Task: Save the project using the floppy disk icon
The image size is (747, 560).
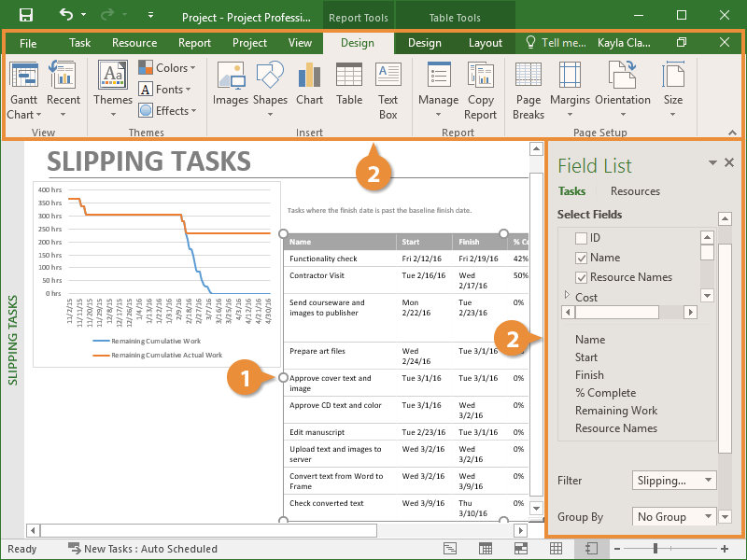Action: pos(26,15)
